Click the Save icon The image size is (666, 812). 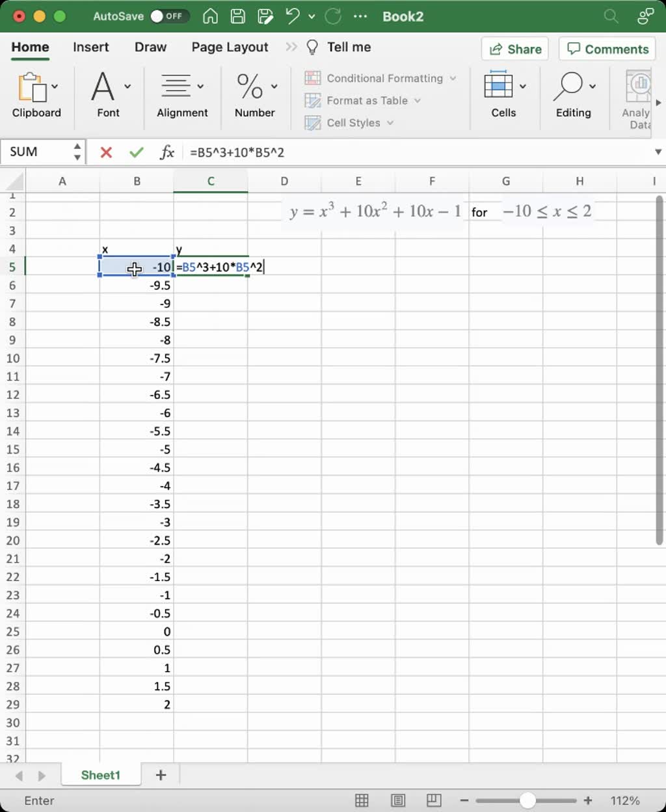click(x=237, y=16)
